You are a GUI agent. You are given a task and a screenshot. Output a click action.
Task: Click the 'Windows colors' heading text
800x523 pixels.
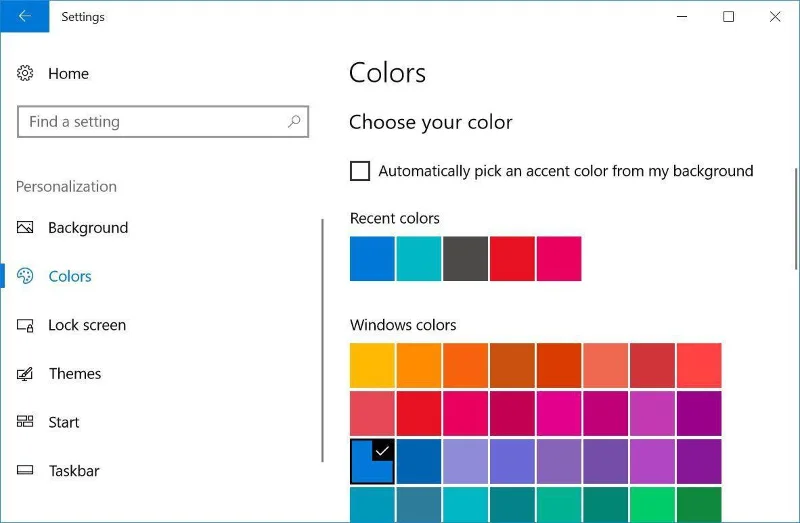tap(403, 325)
